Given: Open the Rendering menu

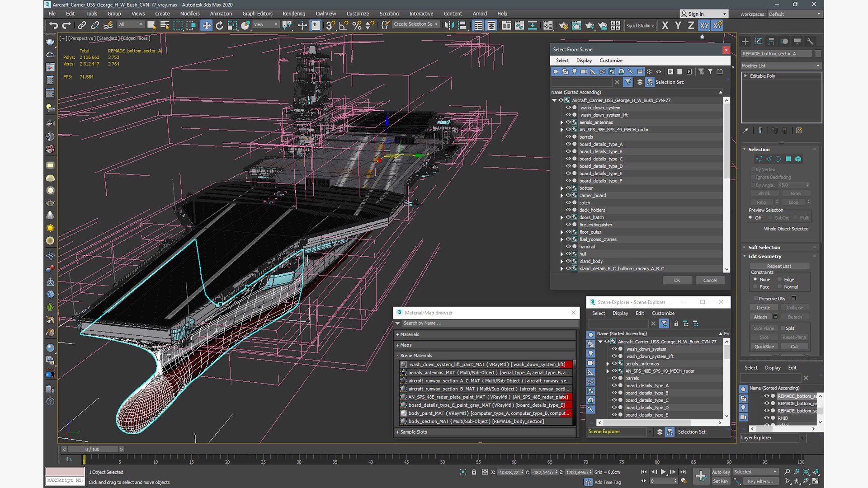Looking at the screenshot, I should pos(294,14).
